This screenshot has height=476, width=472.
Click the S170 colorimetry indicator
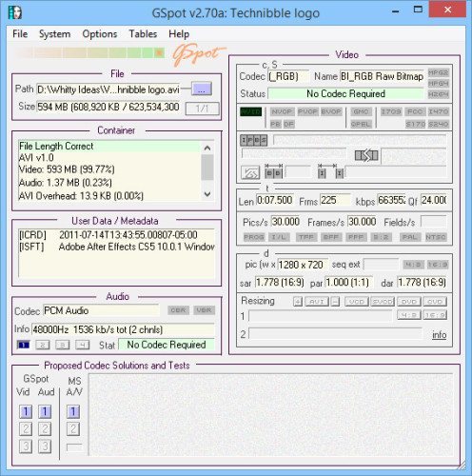[415, 124]
